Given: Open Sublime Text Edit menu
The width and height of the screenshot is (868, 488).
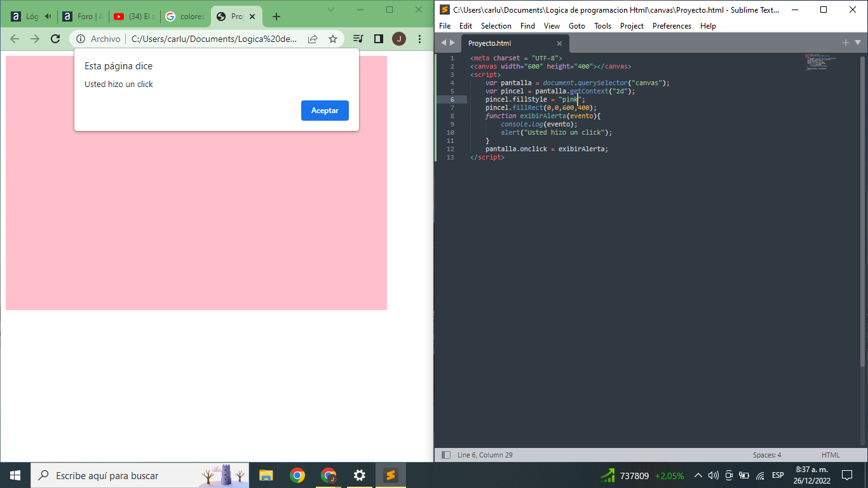Looking at the screenshot, I should tap(466, 26).
